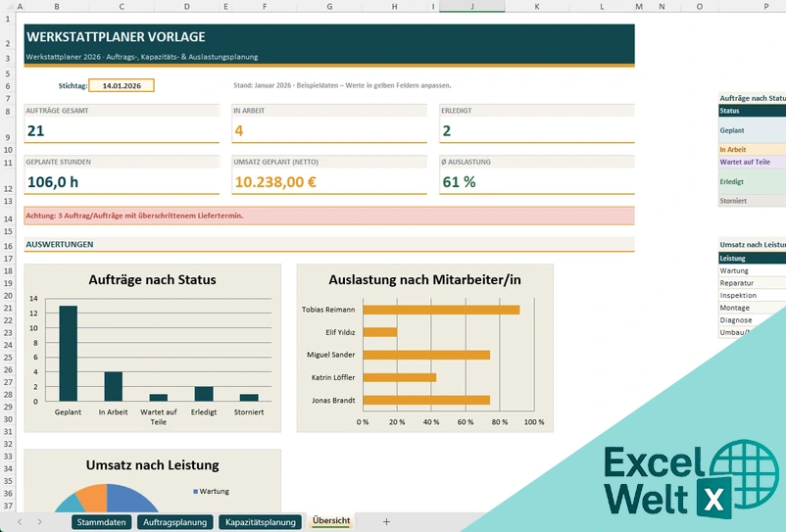Click the WERKSTATTPLANER VORLAGE title

coord(116,36)
